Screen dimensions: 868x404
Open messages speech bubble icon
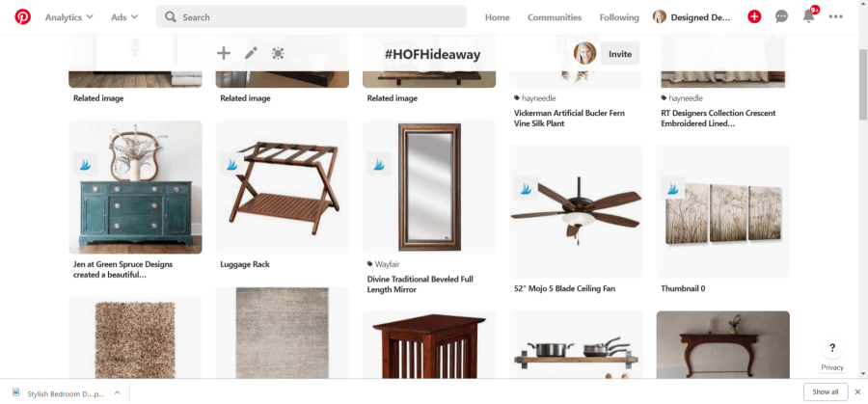pos(781,17)
